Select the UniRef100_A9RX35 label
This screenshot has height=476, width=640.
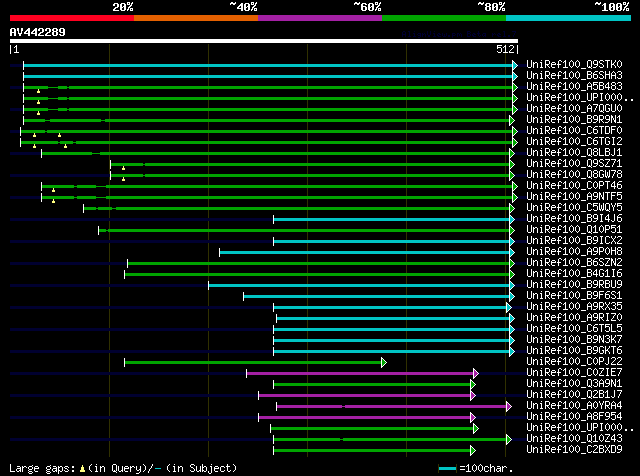coord(574,307)
